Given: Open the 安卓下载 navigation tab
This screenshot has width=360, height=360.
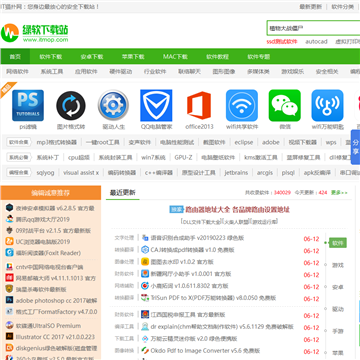Looking at the screenshot, I should tap(92, 57).
